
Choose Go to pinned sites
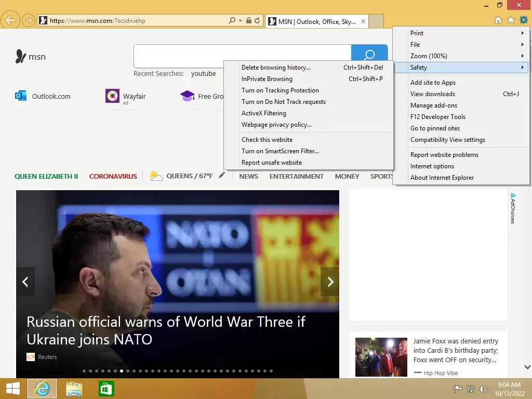pyautogui.click(x=461, y=128)
